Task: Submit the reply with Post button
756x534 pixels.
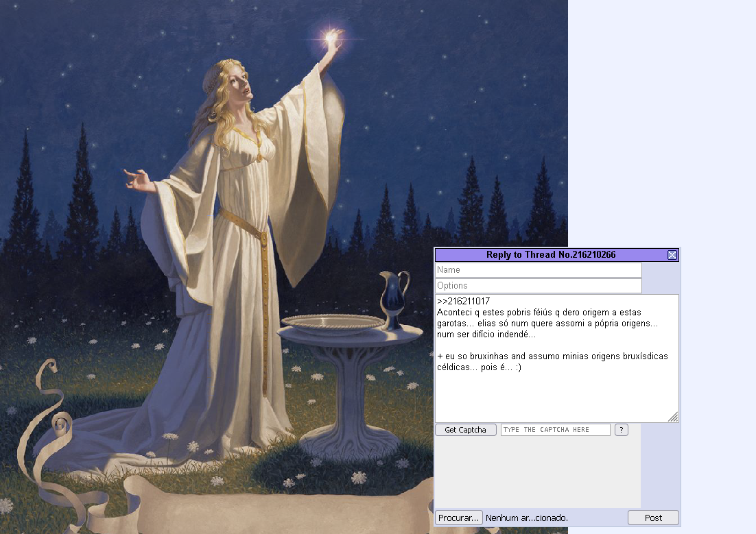Action: click(653, 518)
